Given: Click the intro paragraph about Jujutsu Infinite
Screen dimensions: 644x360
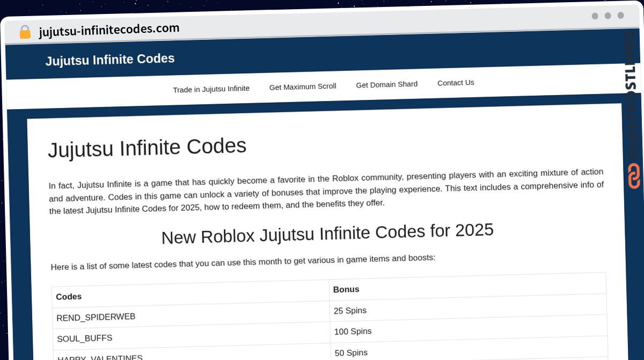Looking at the screenshot, I should coord(326,191).
